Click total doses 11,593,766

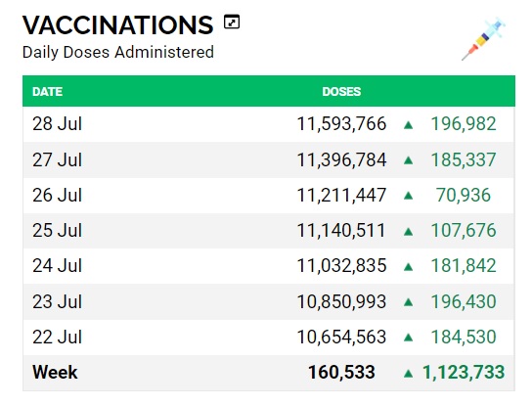341,123
